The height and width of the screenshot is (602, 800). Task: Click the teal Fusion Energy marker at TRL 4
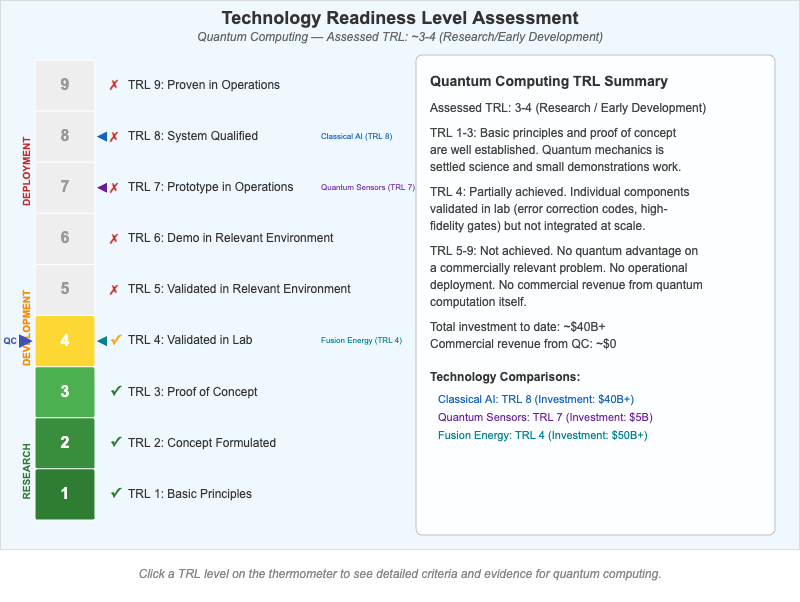click(x=104, y=340)
